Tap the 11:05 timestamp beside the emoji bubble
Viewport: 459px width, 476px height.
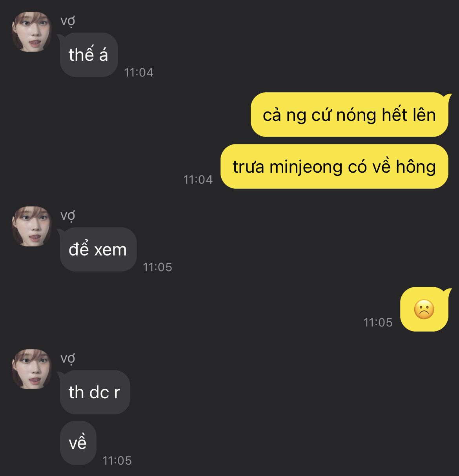378,322
